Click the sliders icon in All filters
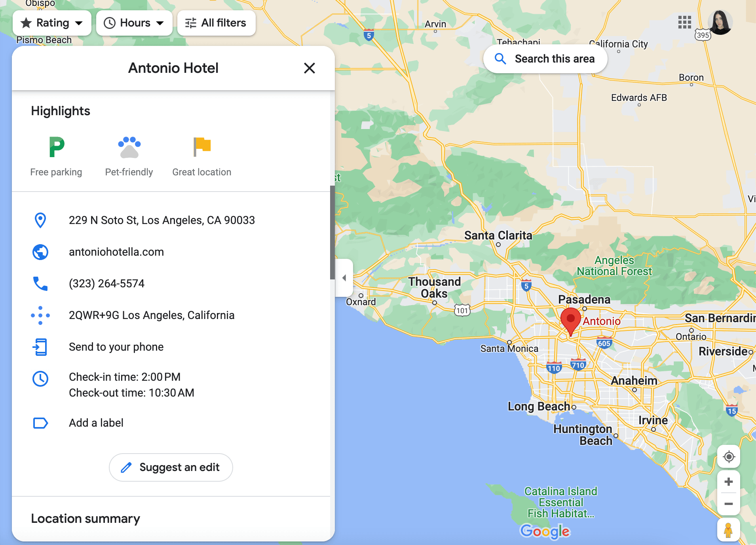The height and width of the screenshot is (545, 756). pos(191,23)
